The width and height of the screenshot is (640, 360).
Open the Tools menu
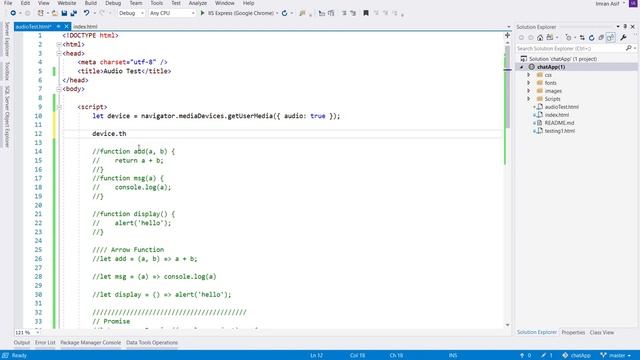(157, 3)
